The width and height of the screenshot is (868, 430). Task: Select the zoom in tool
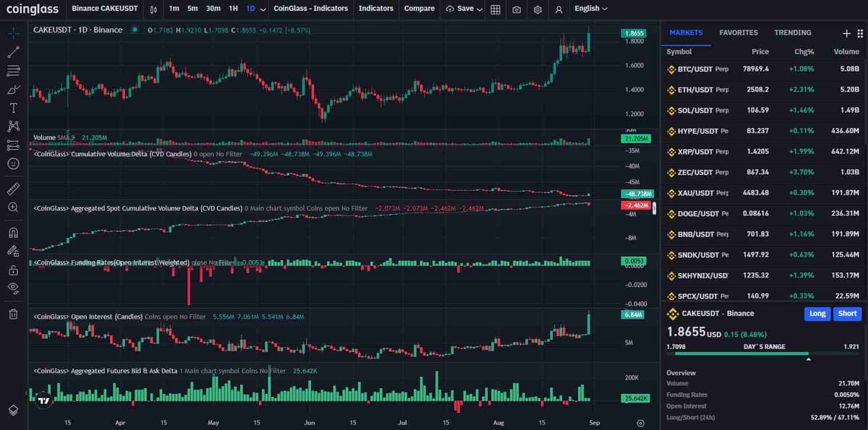(x=13, y=207)
